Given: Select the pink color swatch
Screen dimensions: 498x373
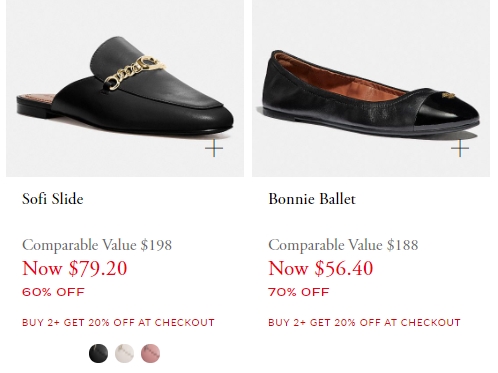Looking at the screenshot, I should [x=150, y=353].
